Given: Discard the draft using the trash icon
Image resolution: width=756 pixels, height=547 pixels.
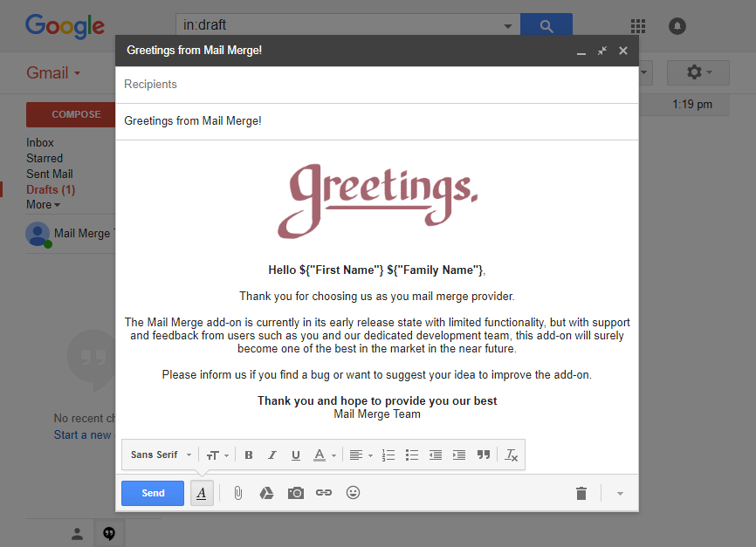Looking at the screenshot, I should tap(581, 494).
